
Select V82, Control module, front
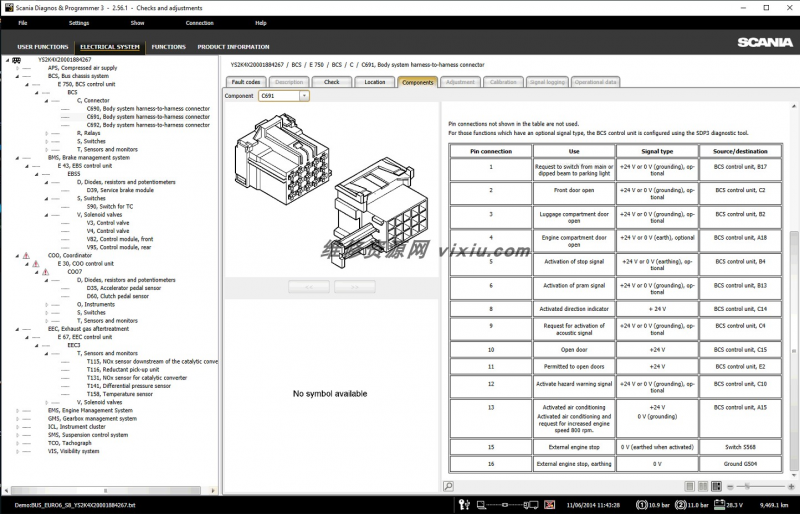[120, 239]
